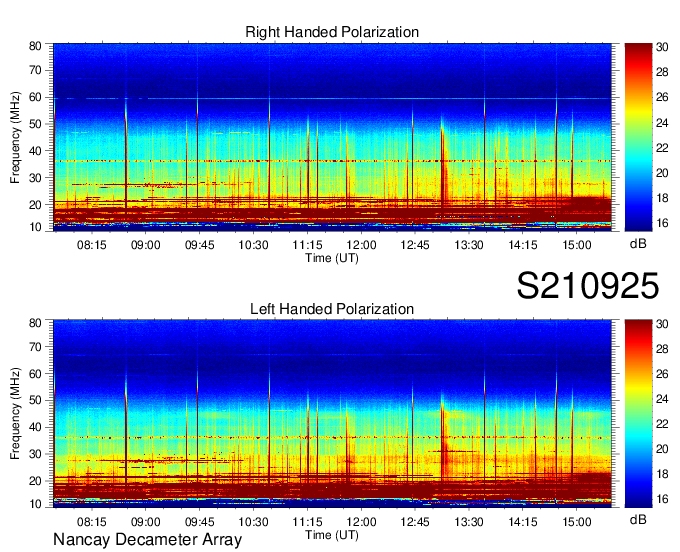Click the 16 dB label on upper colorbar

pyautogui.click(x=662, y=223)
